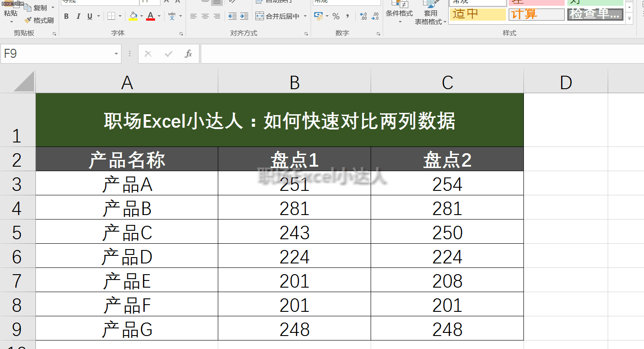Select cell with value 250
Screen dimensions: 644x349
tap(447, 232)
